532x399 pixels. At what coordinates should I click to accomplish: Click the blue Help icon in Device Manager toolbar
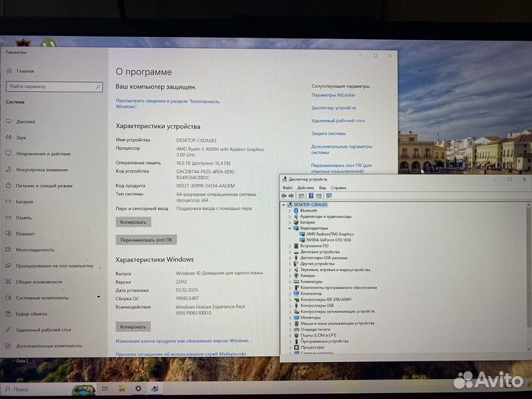[311, 196]
